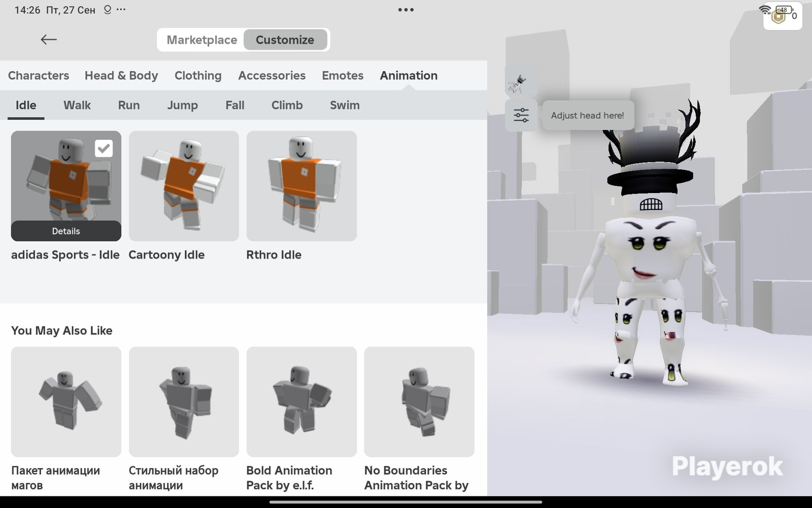812x508 pixels.
Task: Equip the Cartoony Idle animation thumbnail
Action: click(184, 186)
